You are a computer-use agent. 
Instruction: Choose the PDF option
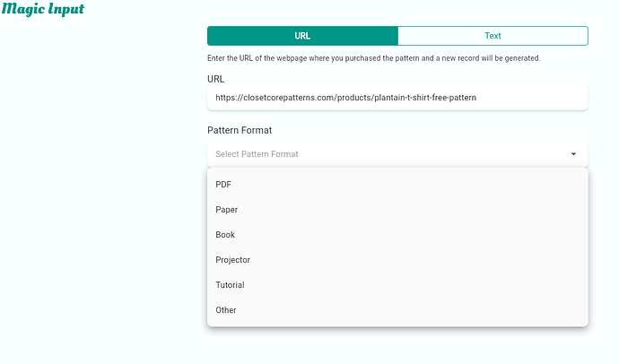[224, 185]
